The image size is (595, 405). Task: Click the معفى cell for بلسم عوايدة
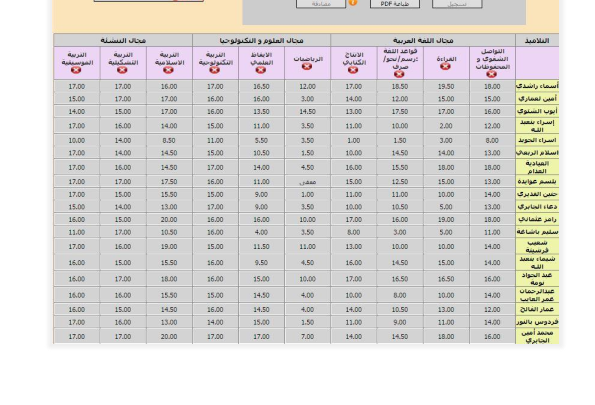307,181
